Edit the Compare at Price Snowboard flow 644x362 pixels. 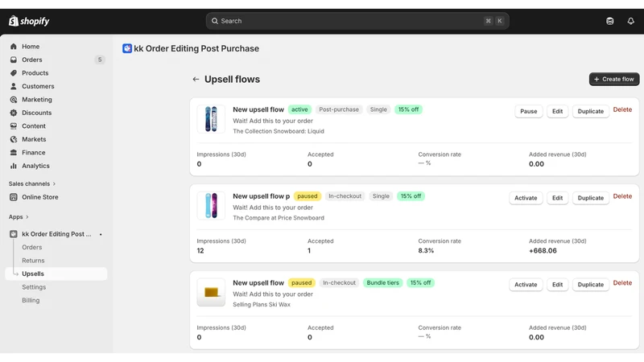coord(557,198)
